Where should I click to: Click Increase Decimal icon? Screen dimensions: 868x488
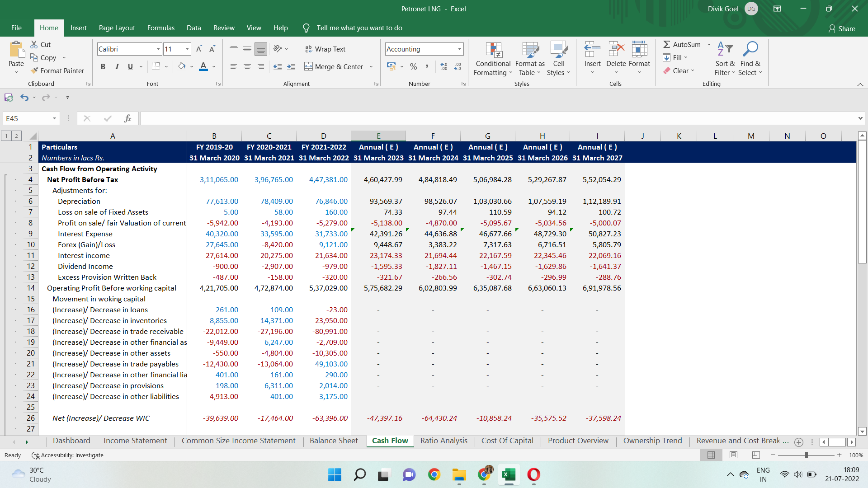pos(444,66)
